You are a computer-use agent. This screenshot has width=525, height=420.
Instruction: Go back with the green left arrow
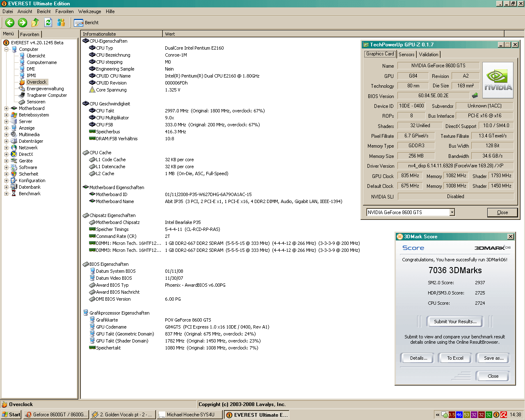(10, 23)
